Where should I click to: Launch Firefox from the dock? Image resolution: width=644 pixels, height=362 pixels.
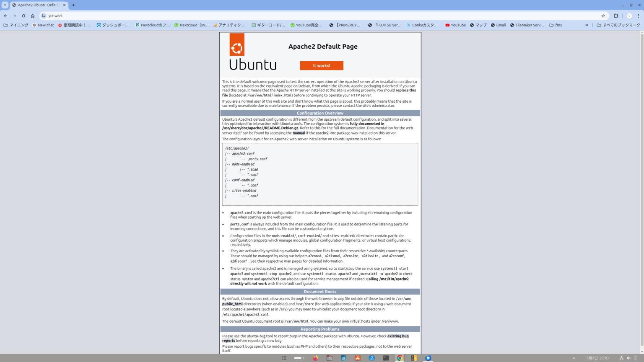315,358
